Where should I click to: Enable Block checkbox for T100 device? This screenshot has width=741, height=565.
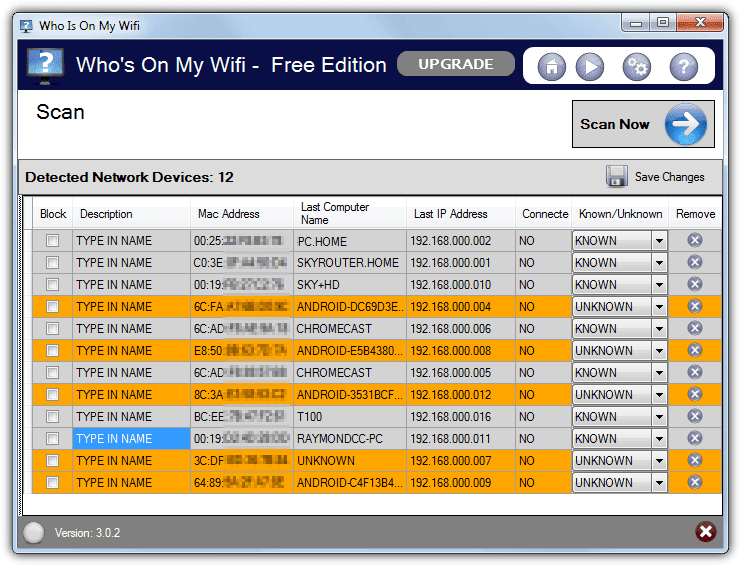52,417
